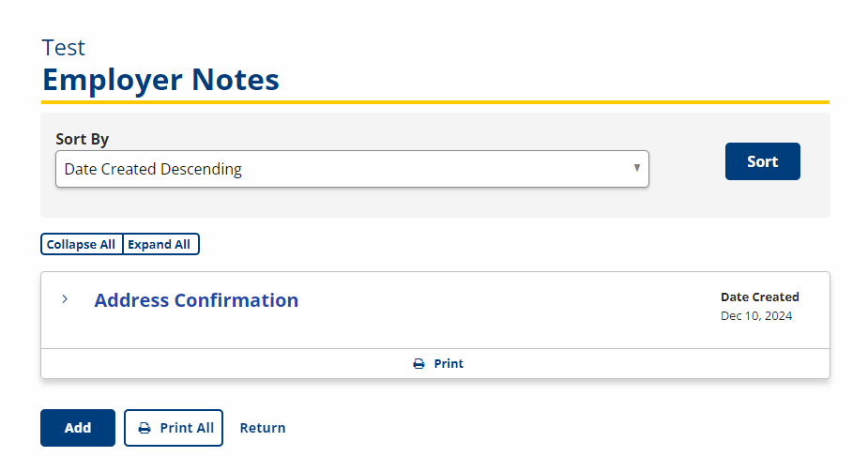Image resolution: width=868 pixels, height=472 pixels.
Task: Select the Dec 10, 2024 date text
Action: tap(756, 316)
